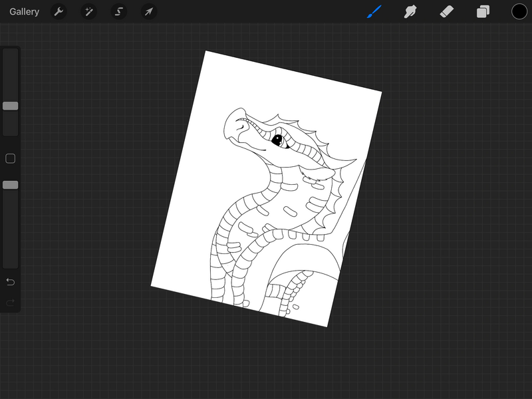Open the brush library from the paint icon
532x399 pixels.
tap(374, 11)
